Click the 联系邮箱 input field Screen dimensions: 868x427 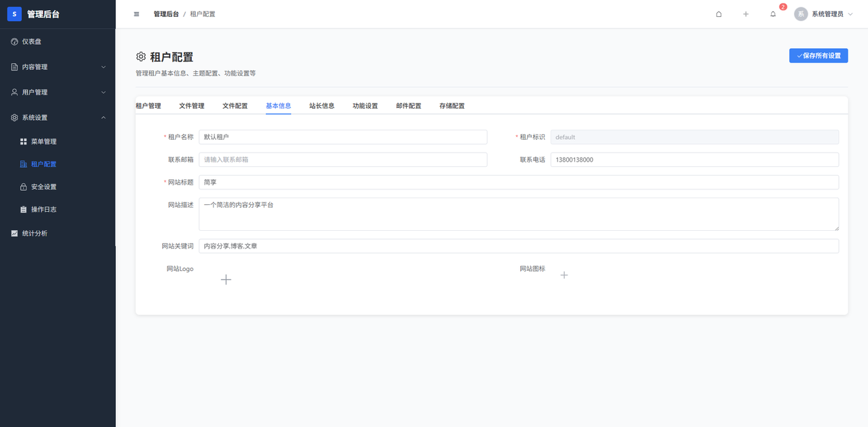pos(343,160)
